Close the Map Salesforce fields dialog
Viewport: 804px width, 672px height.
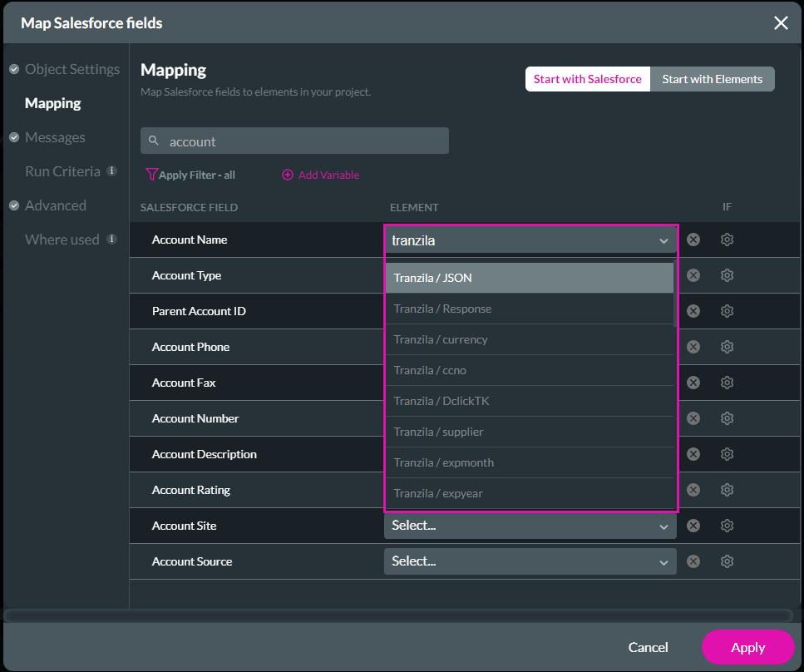[781, 23]
